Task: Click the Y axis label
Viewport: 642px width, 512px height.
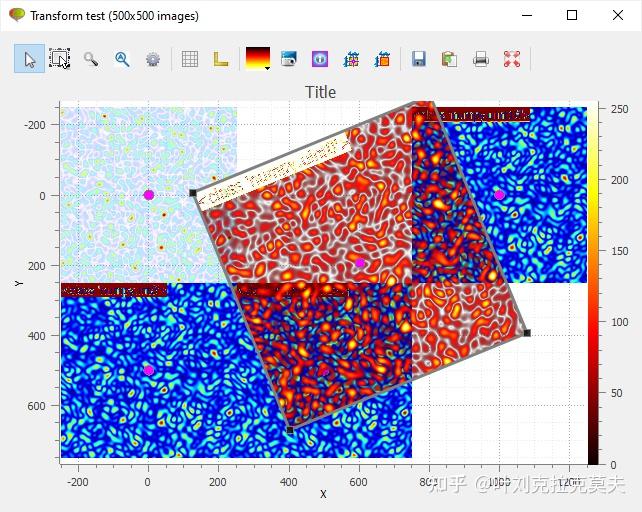Action: coord(18,283)
